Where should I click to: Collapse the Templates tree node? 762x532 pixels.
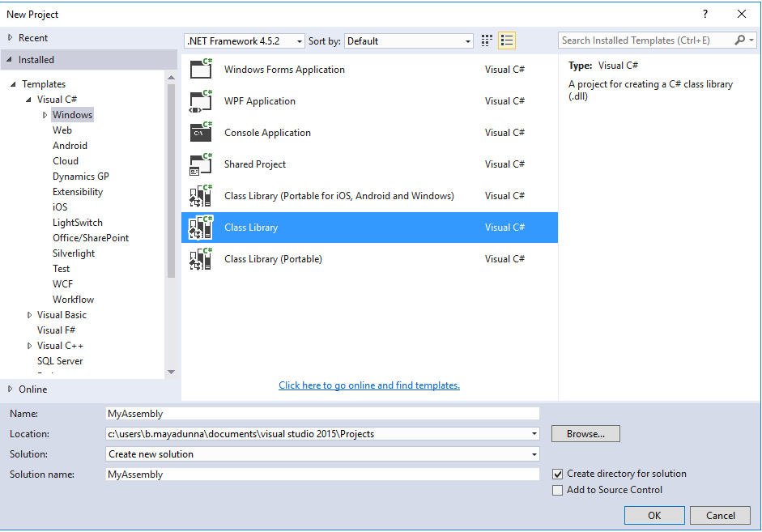coord(13,84)
